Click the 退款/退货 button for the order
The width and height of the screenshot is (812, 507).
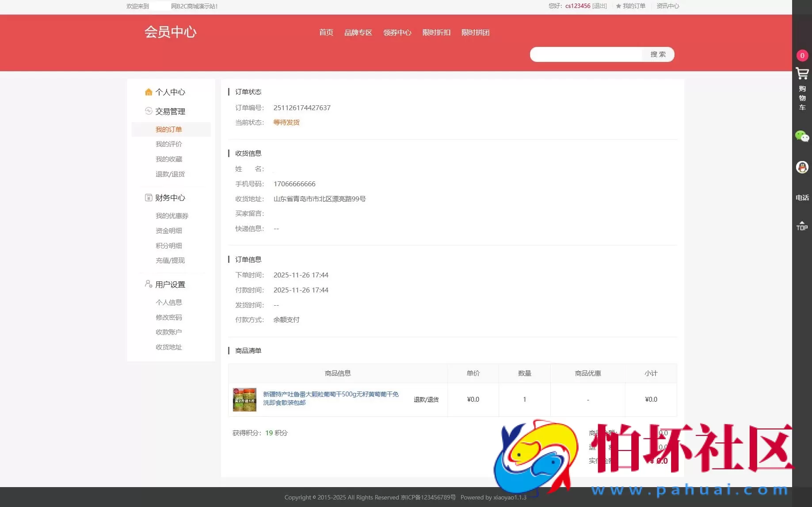[x=426, y=399]
